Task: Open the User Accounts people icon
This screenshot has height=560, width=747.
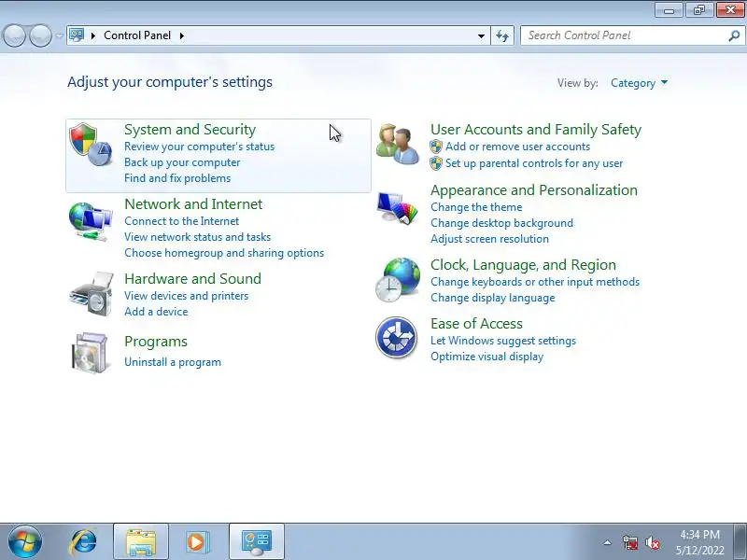Action: [398, 145]
